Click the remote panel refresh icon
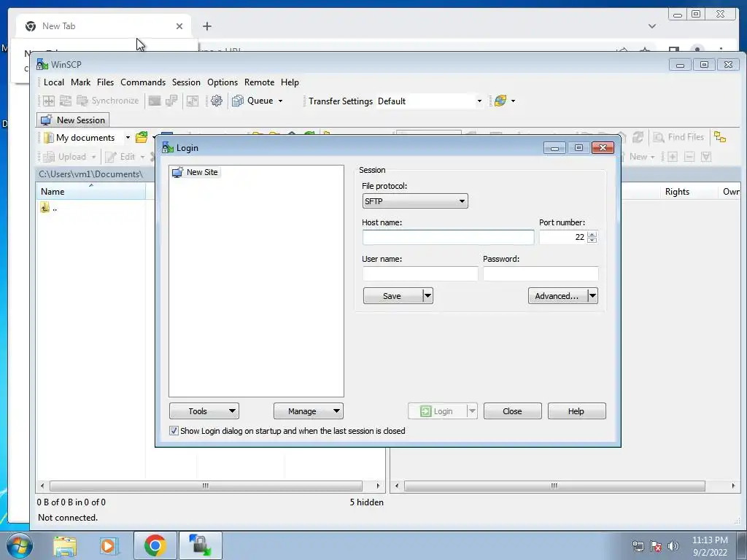The image size is (747, 560). 638,137
